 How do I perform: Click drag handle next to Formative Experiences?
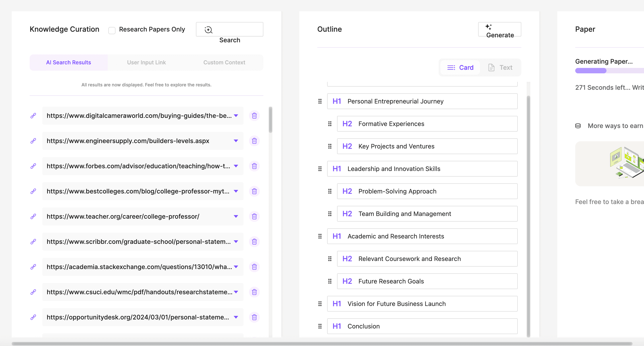click(x=330, y=124)
